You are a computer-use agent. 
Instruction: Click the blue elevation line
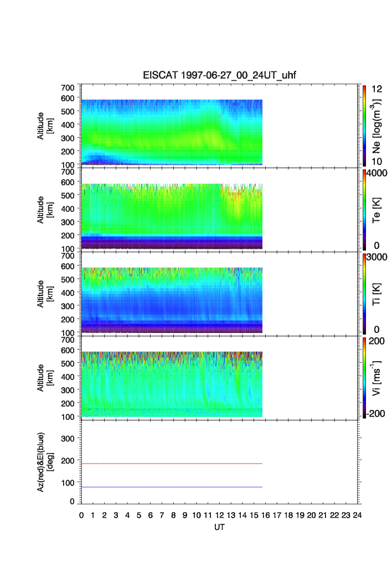pyautogui.click(x=172, y=487)
